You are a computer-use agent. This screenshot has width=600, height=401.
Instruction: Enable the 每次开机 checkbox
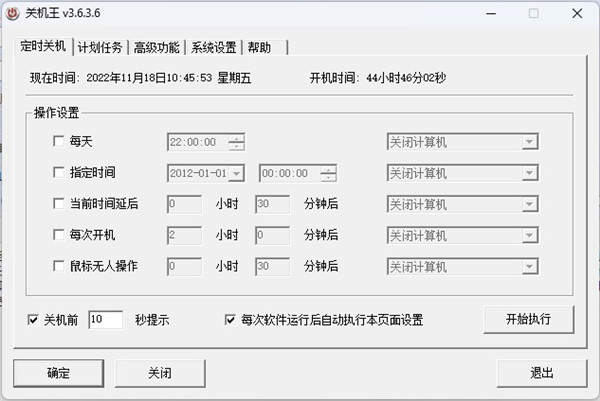(x=59, y=235)
